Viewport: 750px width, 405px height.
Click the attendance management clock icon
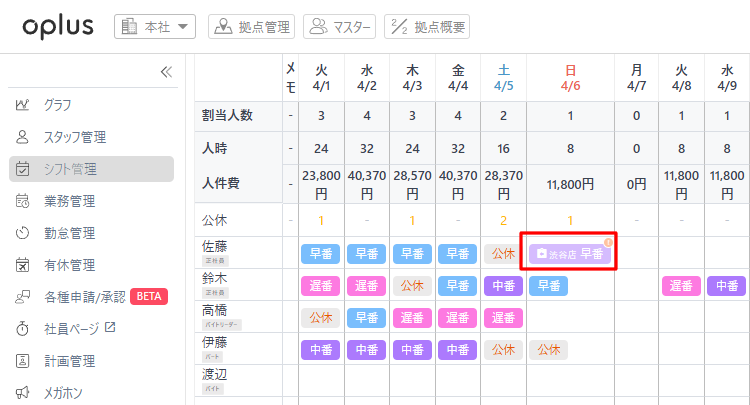(23, 233)
